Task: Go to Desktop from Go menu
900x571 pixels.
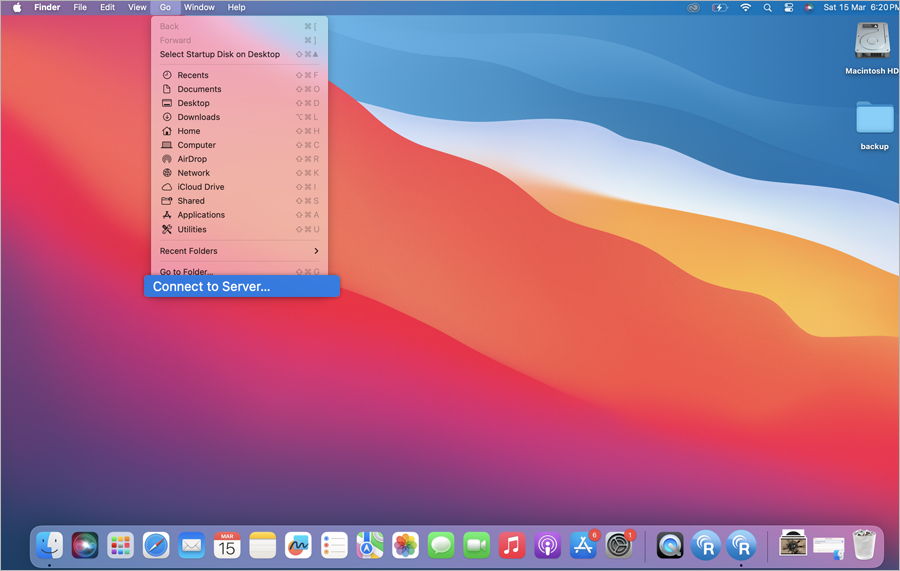Action: [x=239, y=103]
